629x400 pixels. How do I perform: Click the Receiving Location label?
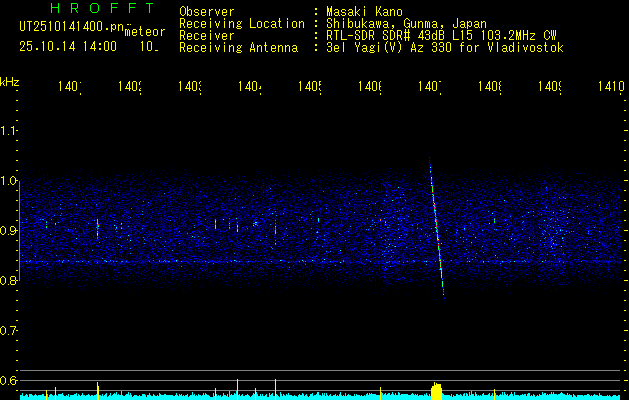point(242,24)
